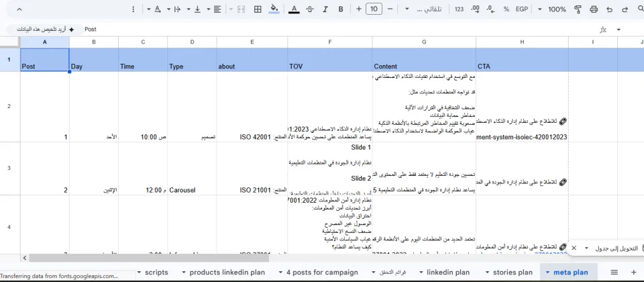Screen dimensions: 644x282
Task: Select the ISO 21001 cell
Action: [252, 169]
